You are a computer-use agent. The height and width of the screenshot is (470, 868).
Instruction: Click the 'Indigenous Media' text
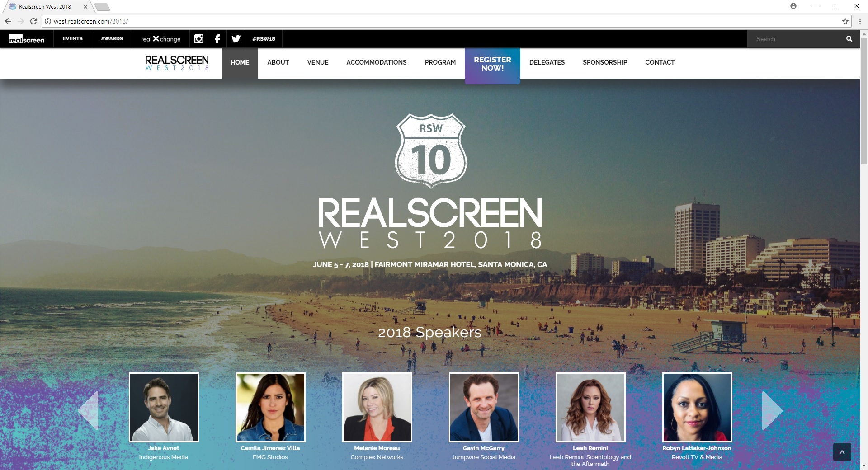coord(164,457)
